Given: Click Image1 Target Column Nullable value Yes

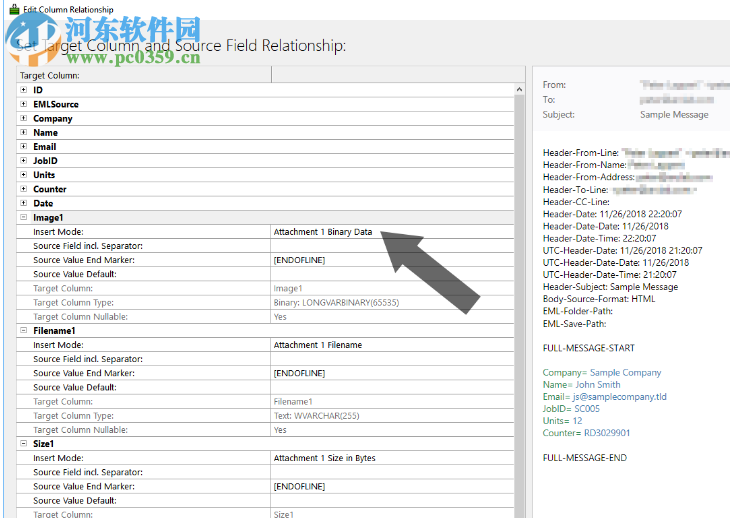Looking at the screenshot, I should tap(280, 316).
